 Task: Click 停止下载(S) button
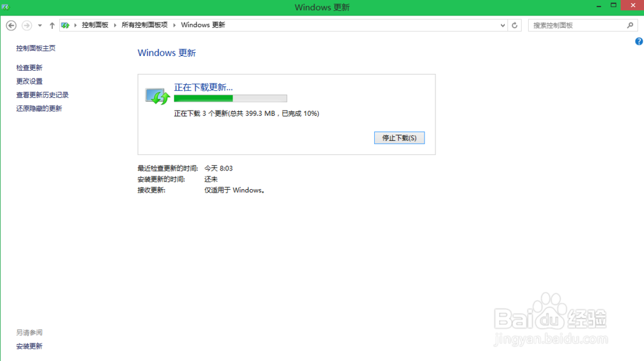coord(399,138)
